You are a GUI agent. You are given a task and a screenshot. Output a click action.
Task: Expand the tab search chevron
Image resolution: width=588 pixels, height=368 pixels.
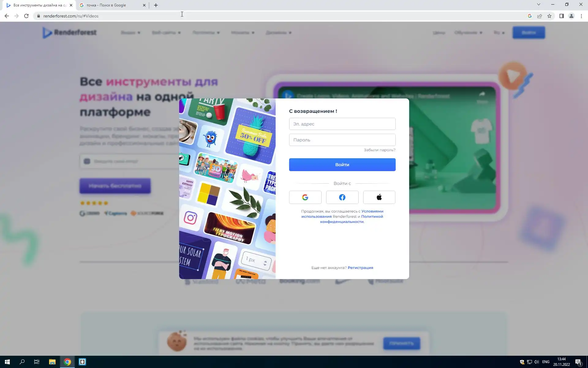[x=538, y=4]
